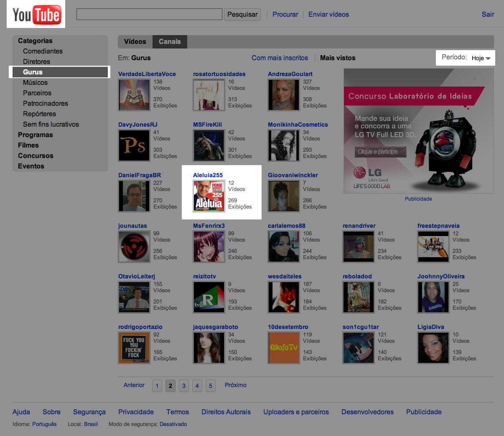This screenshot has width=504, height=436.
Task: Change the Local Brasil setting
Action: point(91,424)
